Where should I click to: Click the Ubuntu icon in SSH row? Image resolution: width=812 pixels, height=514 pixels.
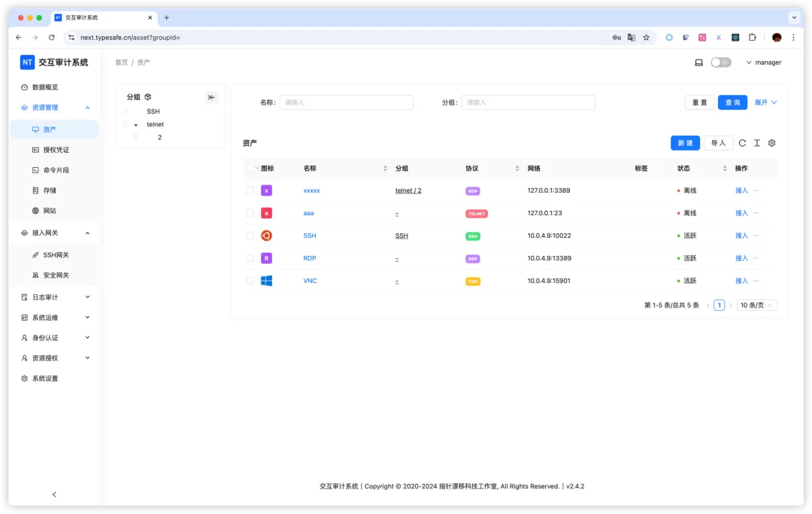266,236
